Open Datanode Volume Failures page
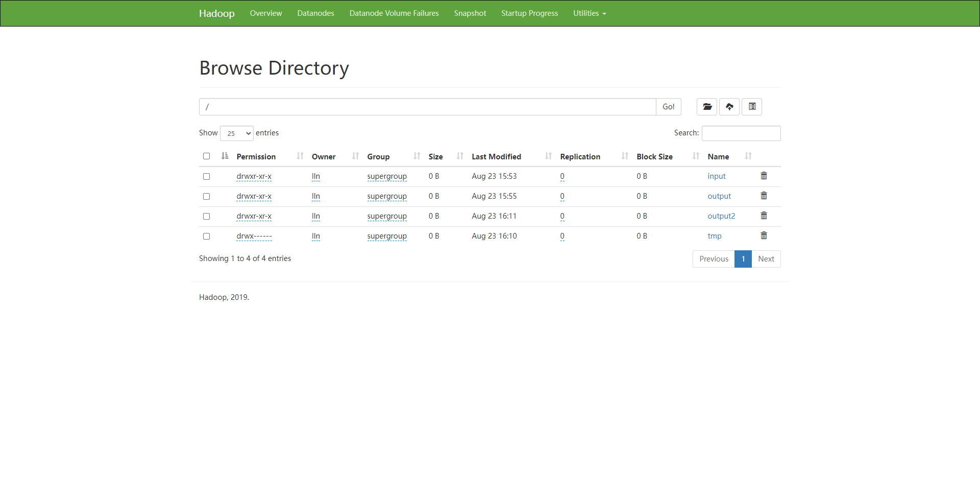The height and width of the screenshot is (495, 980). click(x=394, y=13)
